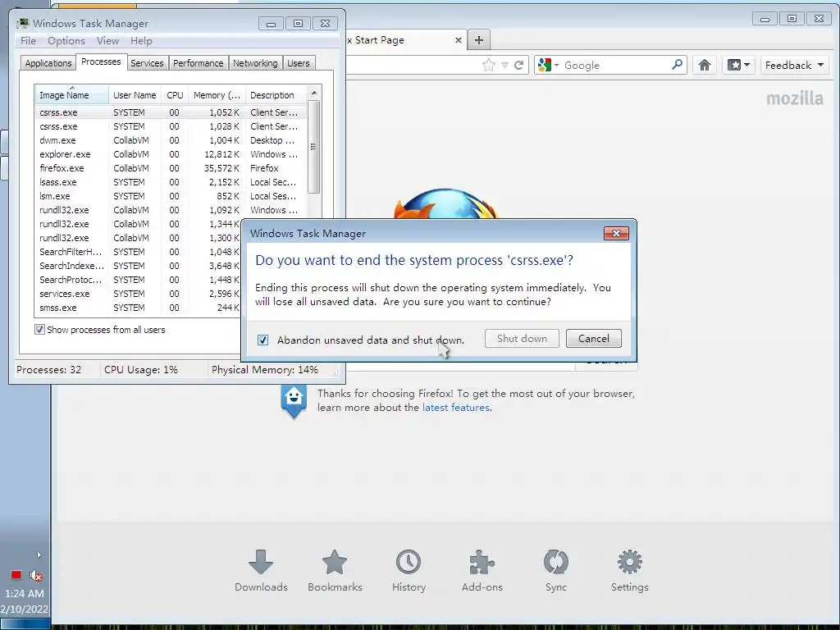Select the lsass.exe process row
Image resolution: width=840 pixels, height=630 pixels.
171,182
